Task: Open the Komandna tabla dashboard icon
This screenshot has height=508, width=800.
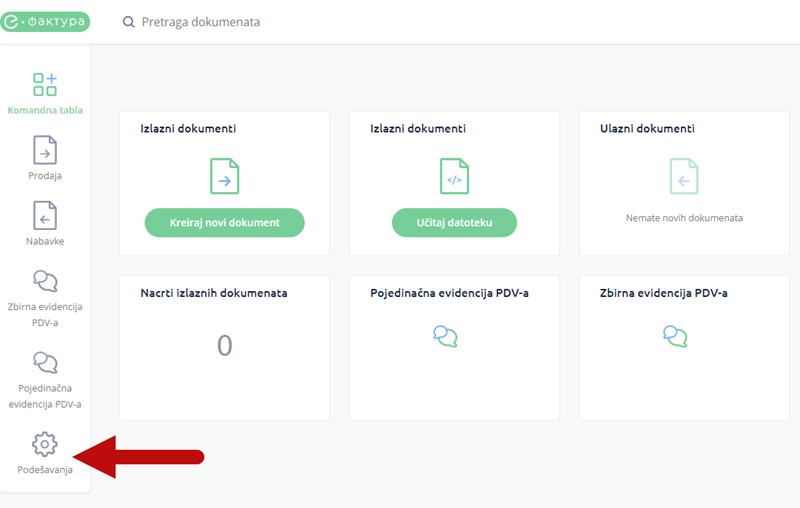Action: [45, 84]
